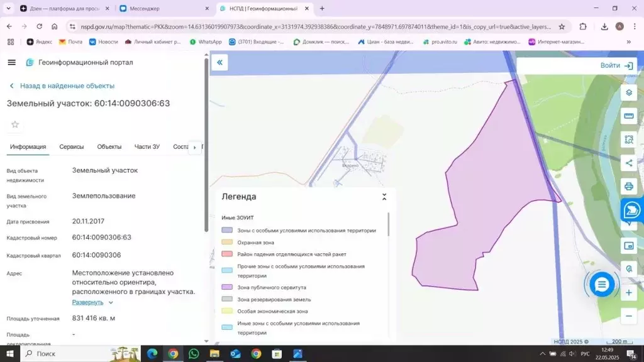Add land plot to favorites star

[x=15, y=124]
